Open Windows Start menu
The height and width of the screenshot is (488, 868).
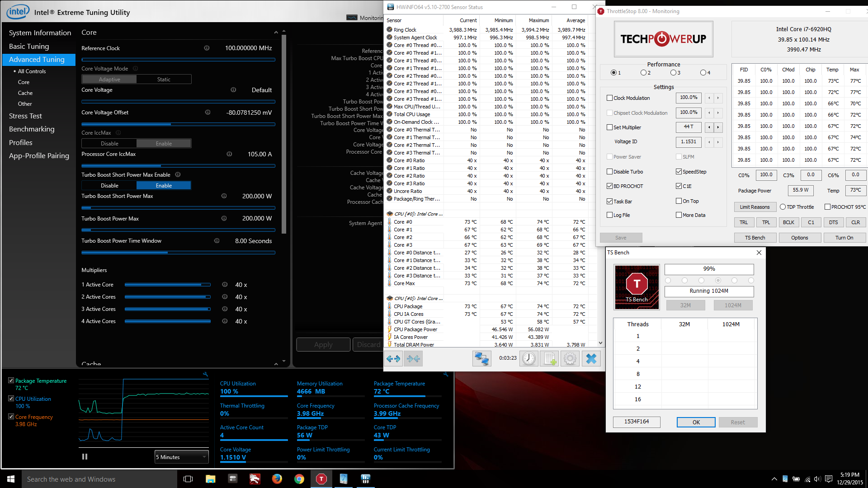[x=11, y=479]
